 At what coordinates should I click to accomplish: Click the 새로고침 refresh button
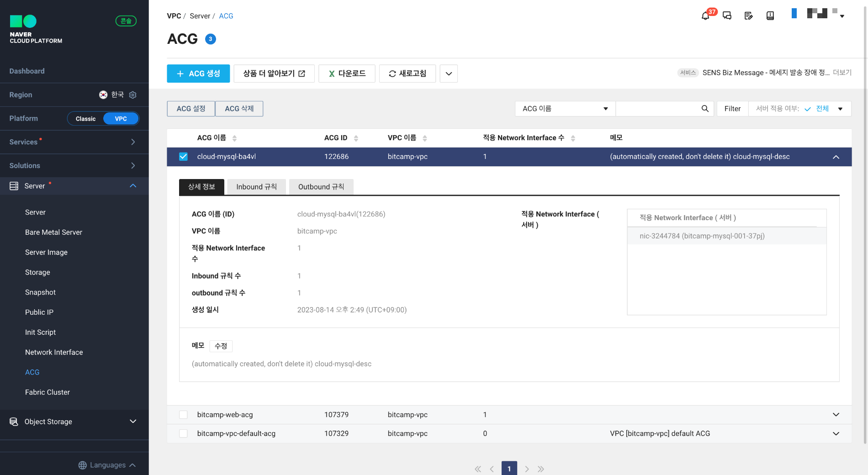408,74
